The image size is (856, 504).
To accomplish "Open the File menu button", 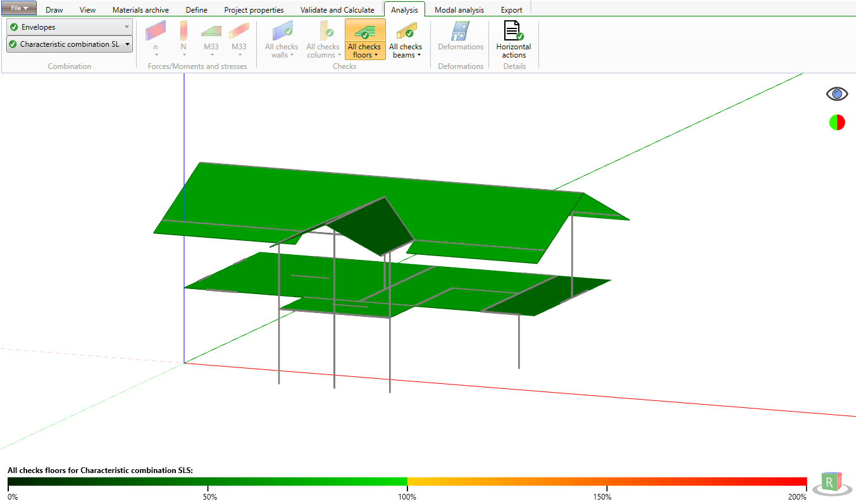I will (19, 8).
